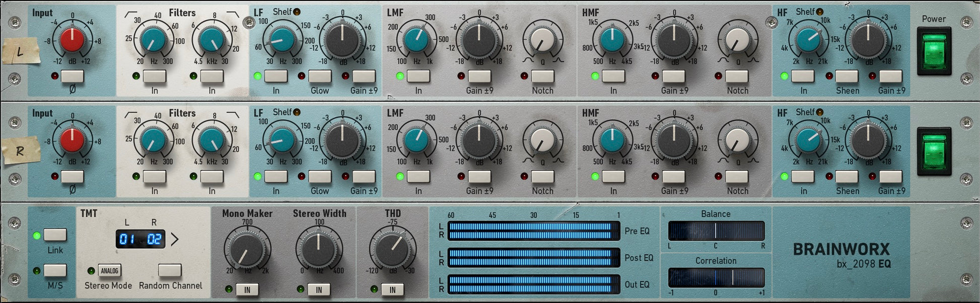Toggle the ANALOG Stereo Mode button
Screen dimensions: 980x303
point(109,271)
